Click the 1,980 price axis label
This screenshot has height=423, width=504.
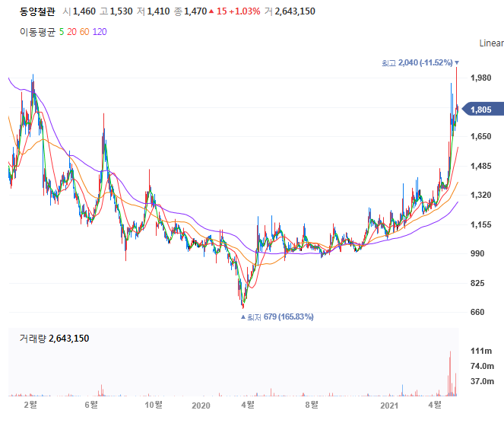pos(481,78)
